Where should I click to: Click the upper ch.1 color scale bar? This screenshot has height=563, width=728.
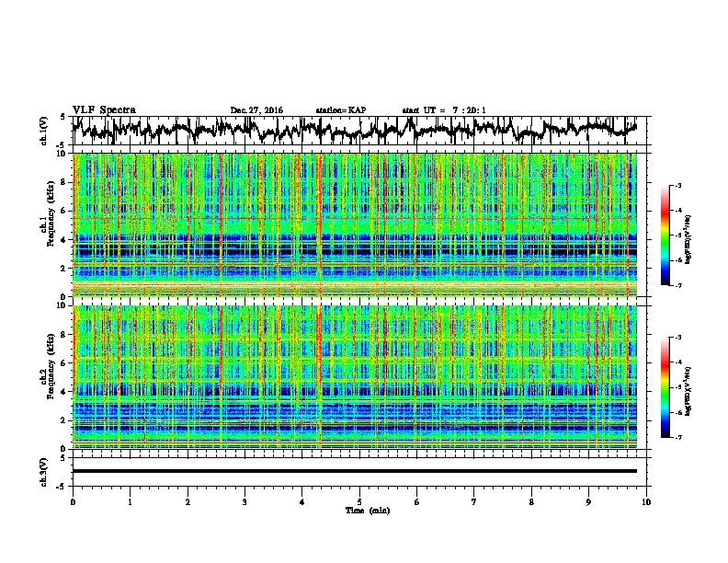pos(665,236)
